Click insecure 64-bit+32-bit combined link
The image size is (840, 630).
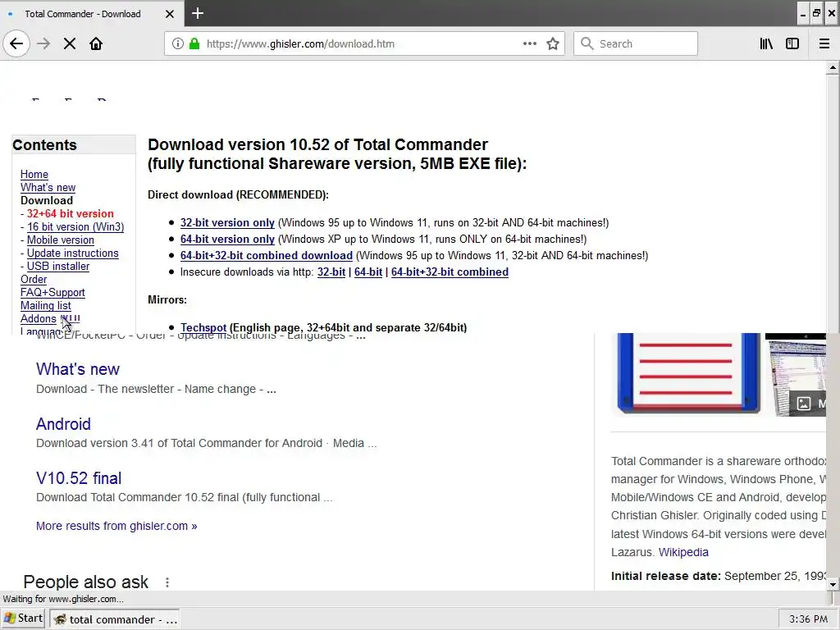coord(450,272)
